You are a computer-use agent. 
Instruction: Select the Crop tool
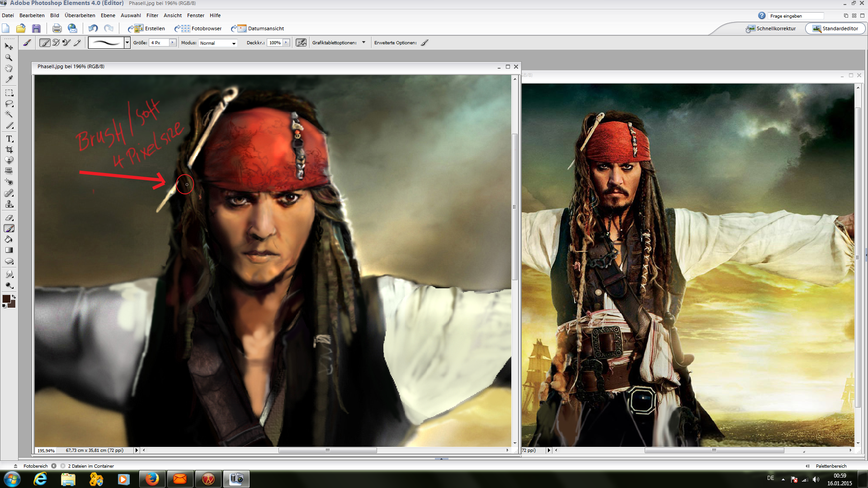(9, 150)
